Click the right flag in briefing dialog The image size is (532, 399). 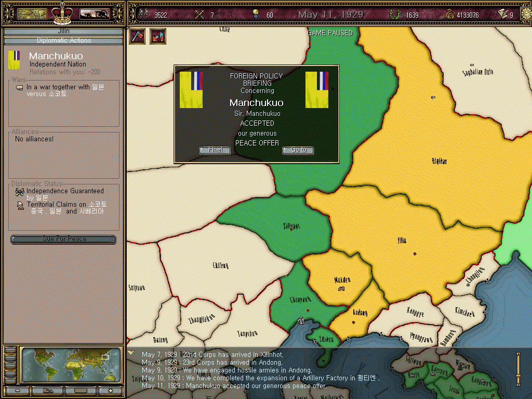tap(317, 90)
